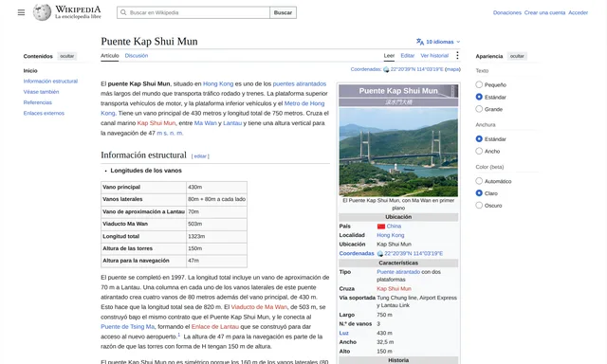Screen dimensions: 607x364
Task: Click Hong Kong link in infobox Localidad
Action: [390, 235]
